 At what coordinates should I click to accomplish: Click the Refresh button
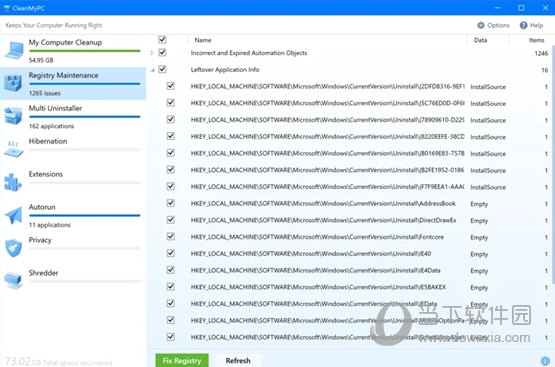coord(238,360)
